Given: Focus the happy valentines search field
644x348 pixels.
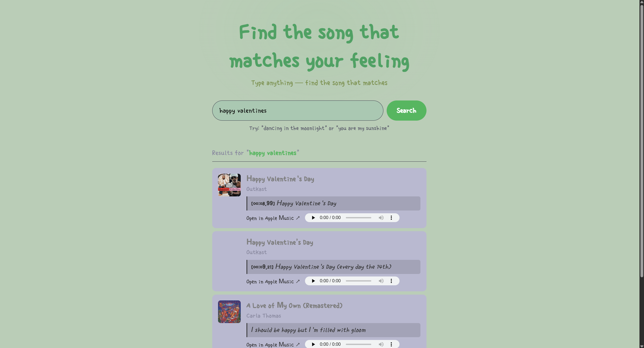Looking at the screenshot, I should pos(297,111).
